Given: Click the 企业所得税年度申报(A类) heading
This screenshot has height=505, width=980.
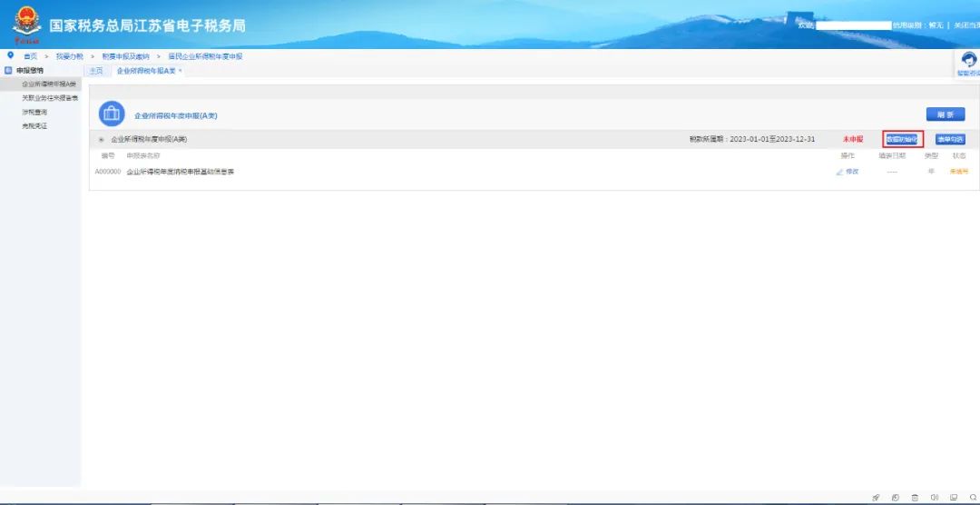Looking at the screenshot, I should (x=176, y=115).
